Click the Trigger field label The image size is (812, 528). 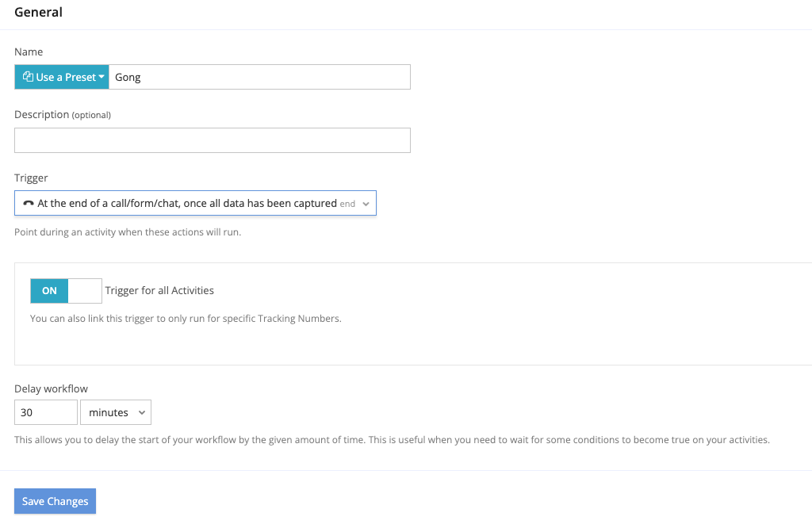(x=31, y=178)
